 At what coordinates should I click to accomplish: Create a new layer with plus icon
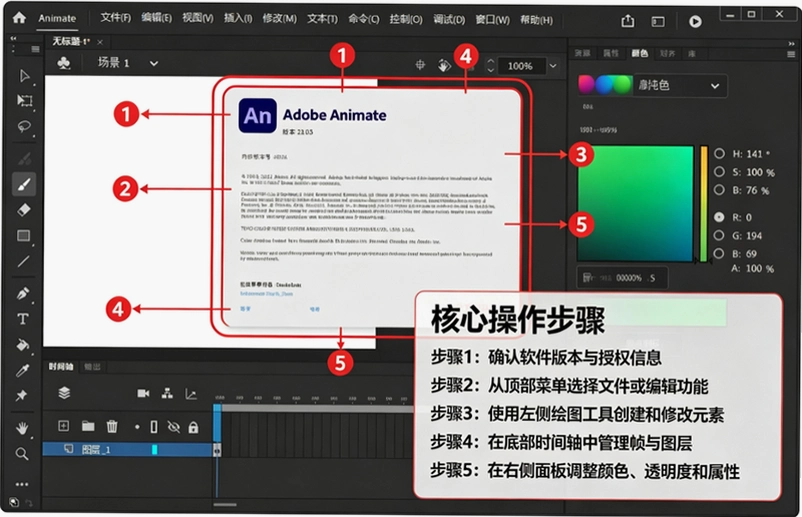(x=63, y=425)
